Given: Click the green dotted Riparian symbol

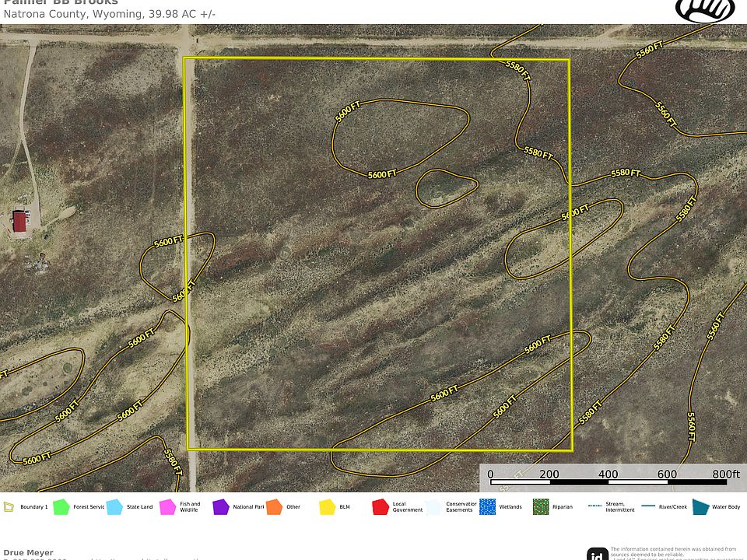Looking at the screenshot, I should click(541, 506).
